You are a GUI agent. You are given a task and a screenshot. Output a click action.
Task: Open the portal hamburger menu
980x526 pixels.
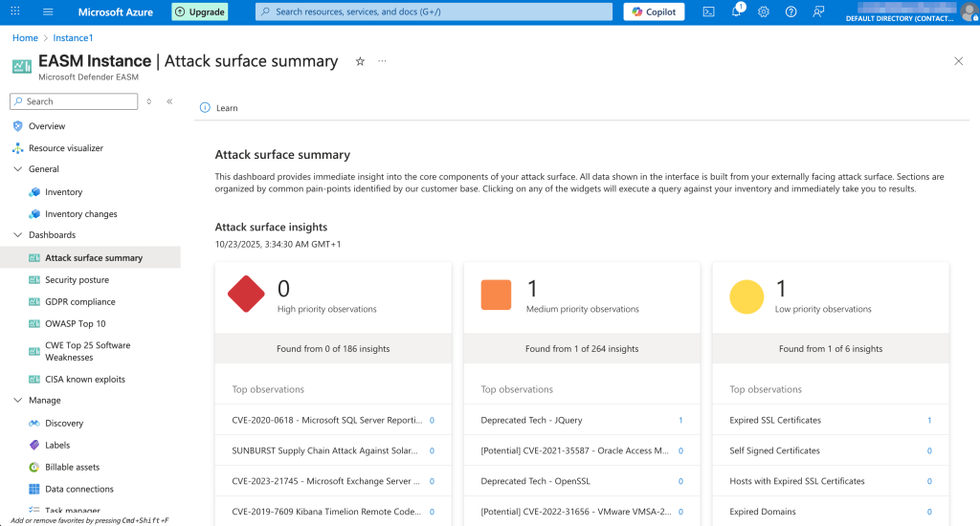(x=48, y=11)
